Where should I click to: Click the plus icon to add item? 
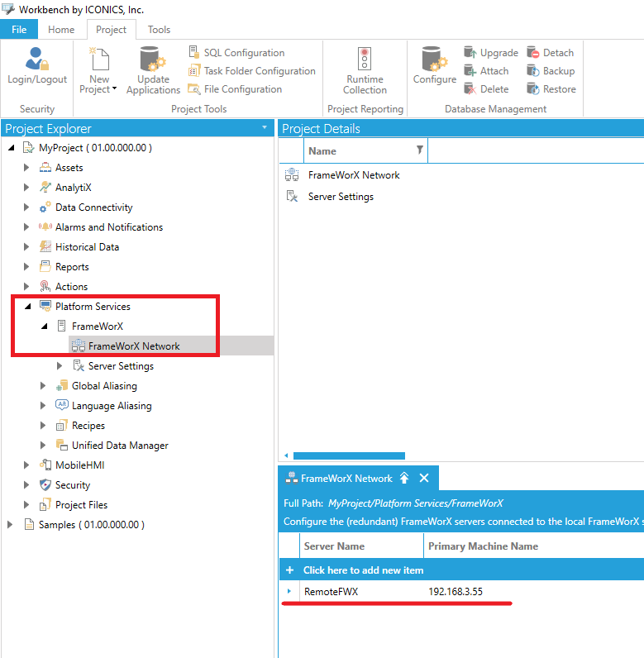tap(289, 570)
